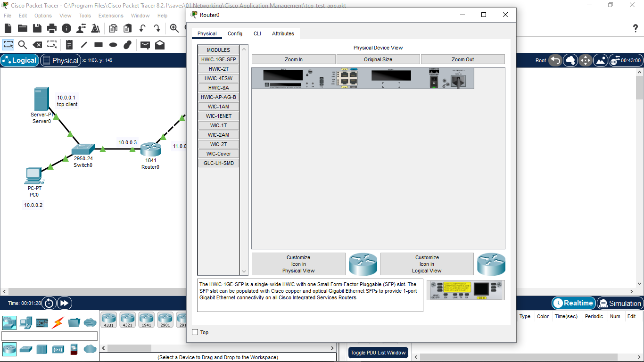Open the Extensions menu
Screen dimensions: 644x362
click(111, 16)
